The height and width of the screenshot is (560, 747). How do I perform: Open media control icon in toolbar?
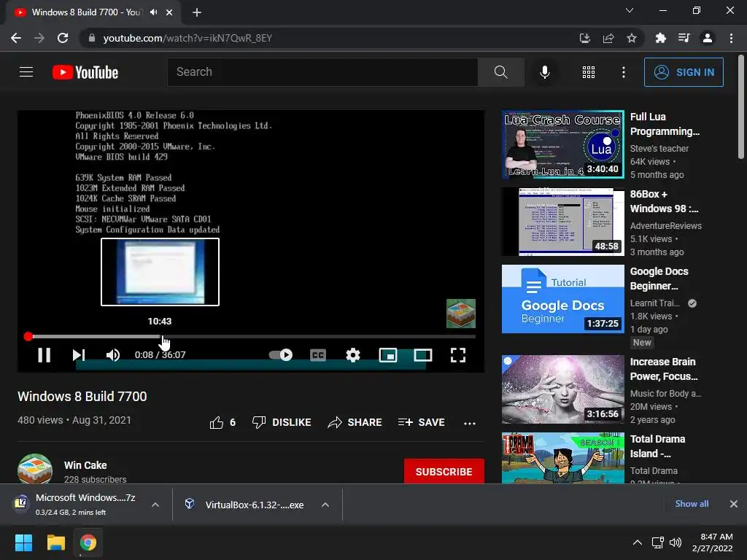[x=684, y=38]
